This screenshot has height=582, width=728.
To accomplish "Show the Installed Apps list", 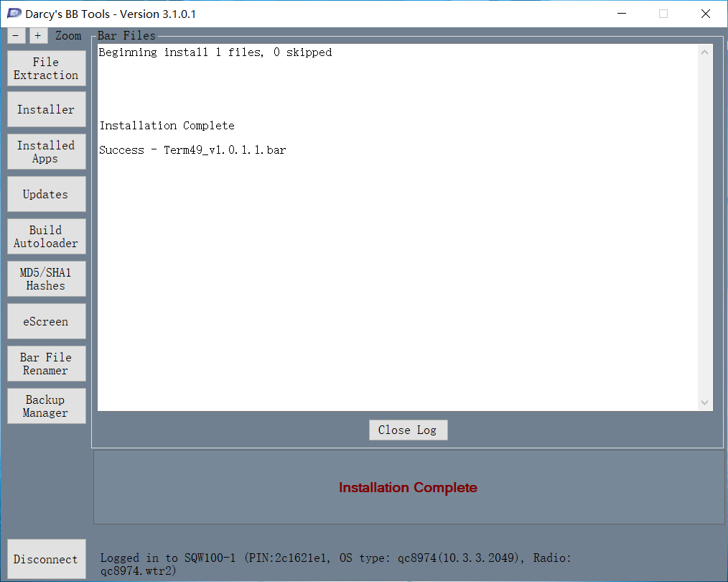I will (46, 152).
